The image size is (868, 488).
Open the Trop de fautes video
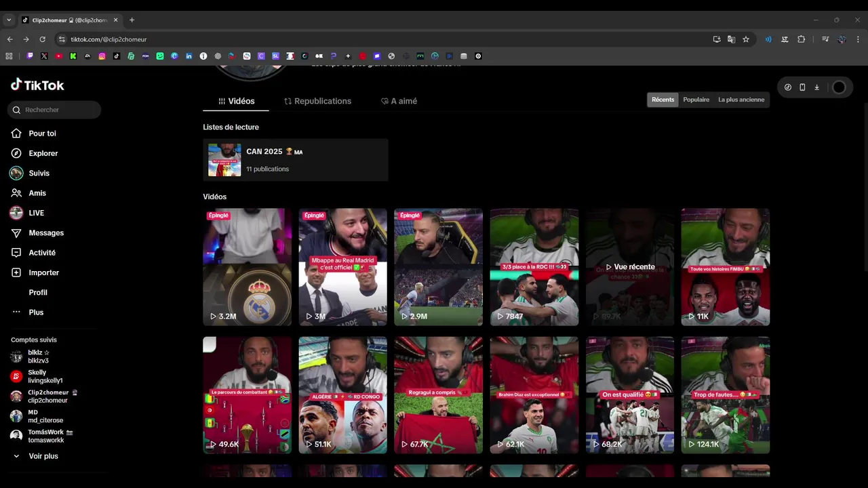725,395
